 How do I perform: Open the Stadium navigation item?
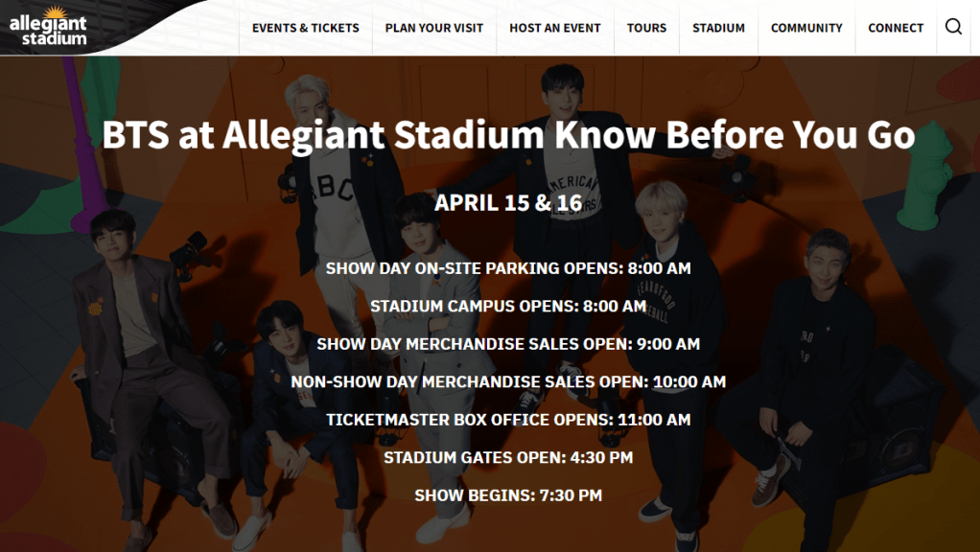coord(718,28)
